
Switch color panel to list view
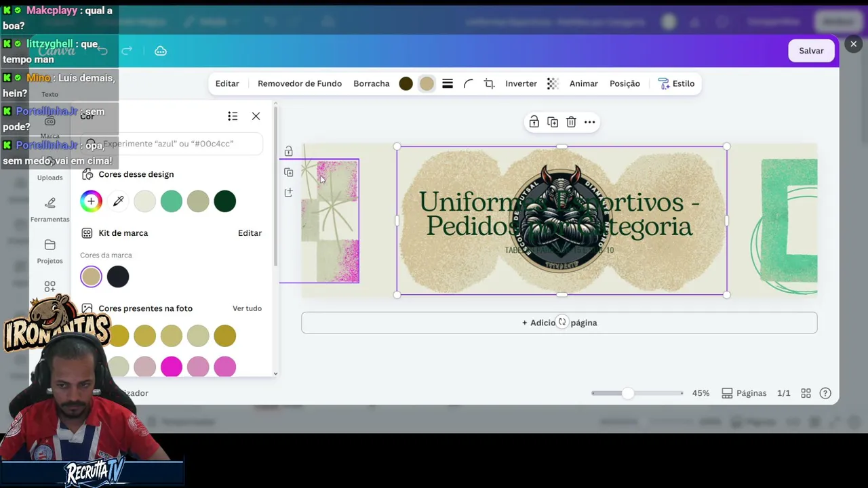233,116
